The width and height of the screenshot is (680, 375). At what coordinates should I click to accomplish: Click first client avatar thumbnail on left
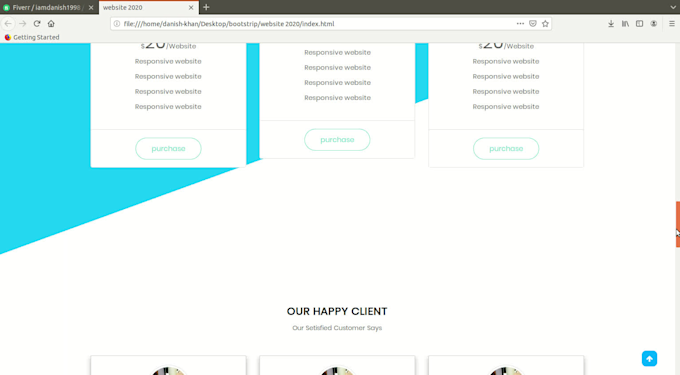coord(168,371)
